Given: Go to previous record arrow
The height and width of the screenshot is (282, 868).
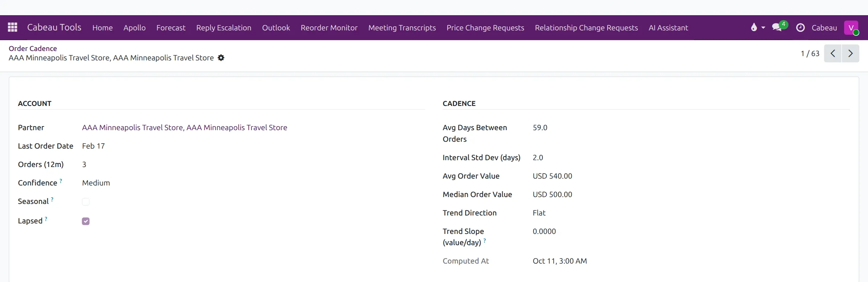Looking at the screenshot, I should click(x=833, y=54).
